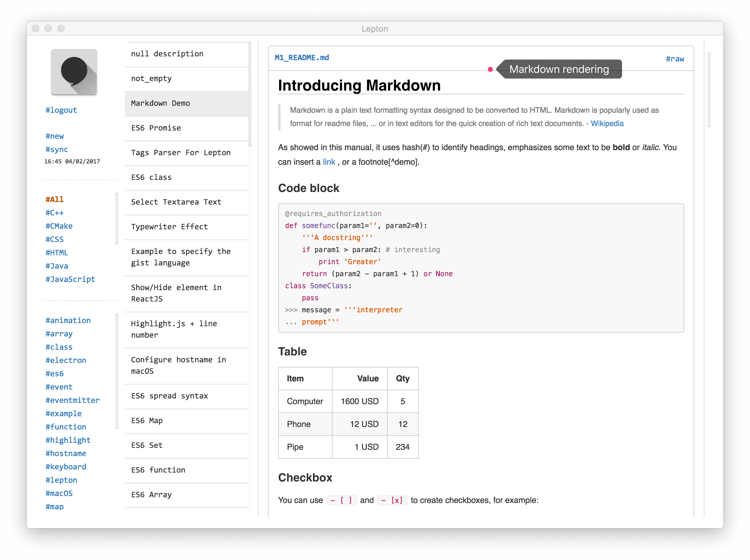750x560 pixels.
Task: Click the #logout link
Action: coord(61,110)
